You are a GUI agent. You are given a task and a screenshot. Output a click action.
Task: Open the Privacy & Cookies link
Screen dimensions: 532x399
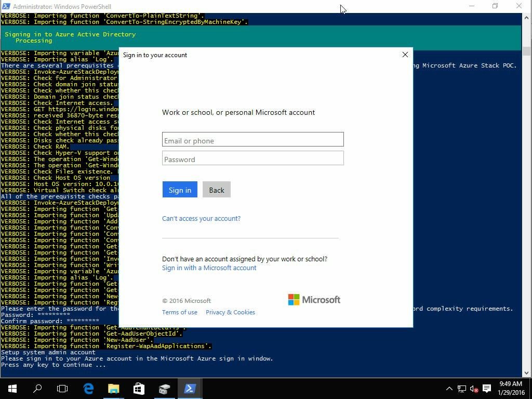pyautogui.click(x=230, y=312)
